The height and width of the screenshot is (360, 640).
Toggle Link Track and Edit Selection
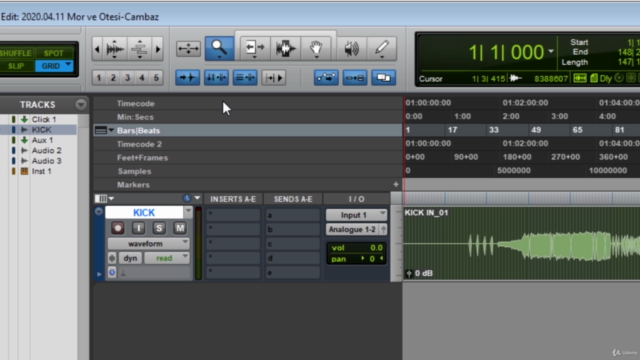coord(245,78)
